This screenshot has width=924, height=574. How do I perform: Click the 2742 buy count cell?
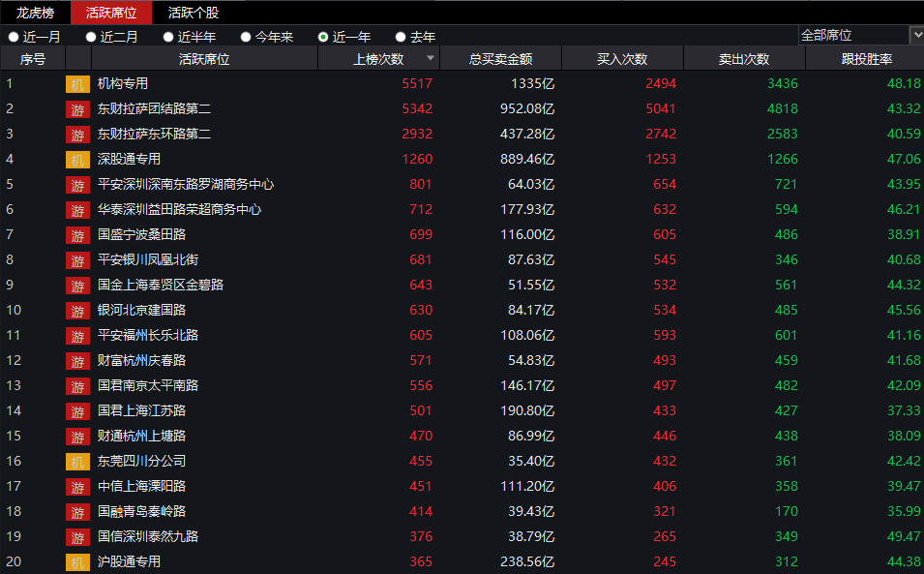point(661,135)
